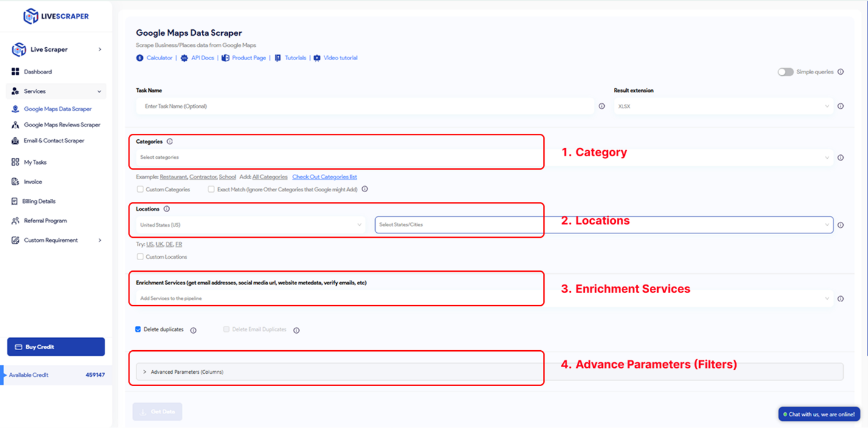868x428 pixels.
Task: Click the Contractor example category link
Action: 203,177
